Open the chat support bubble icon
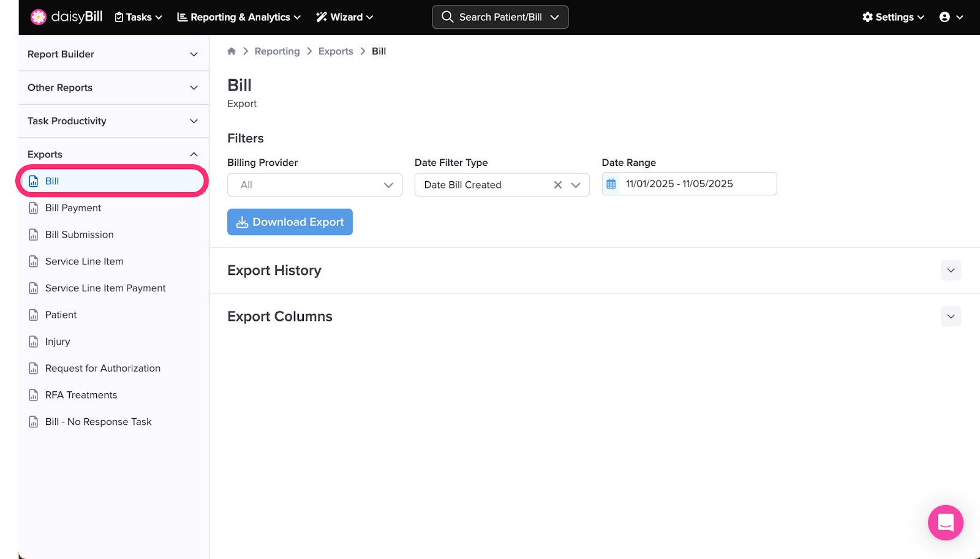This screenshot has height=559, width=980. [x=945, y=522]
